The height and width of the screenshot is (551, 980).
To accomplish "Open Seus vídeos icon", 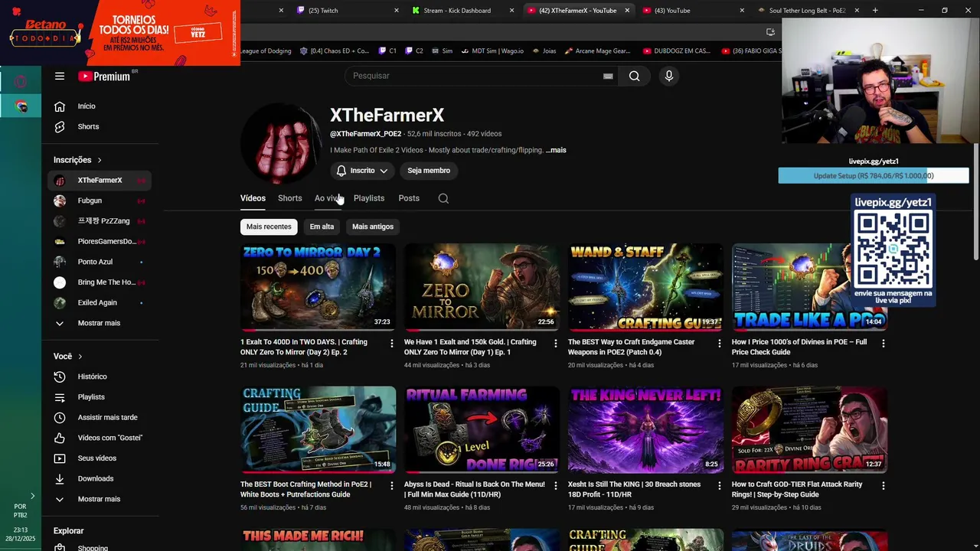I will (x=60, y=458).
